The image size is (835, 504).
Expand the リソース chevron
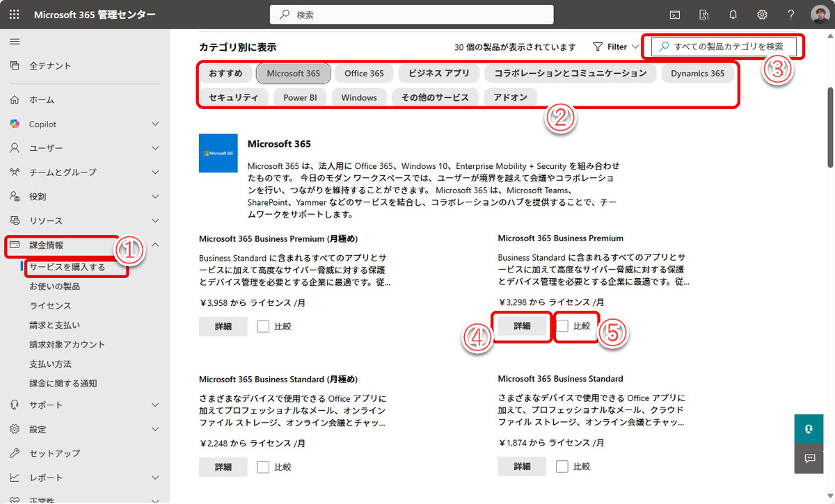coord(155,220)
